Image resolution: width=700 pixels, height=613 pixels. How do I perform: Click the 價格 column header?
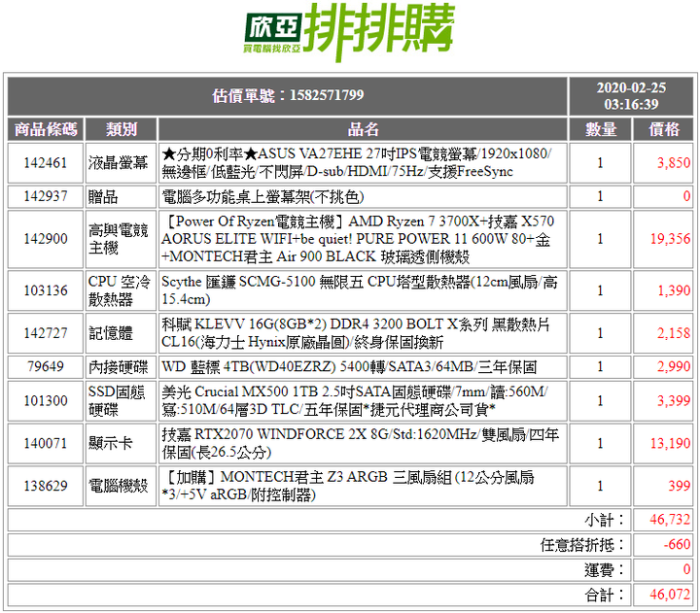tap(663, 129)
